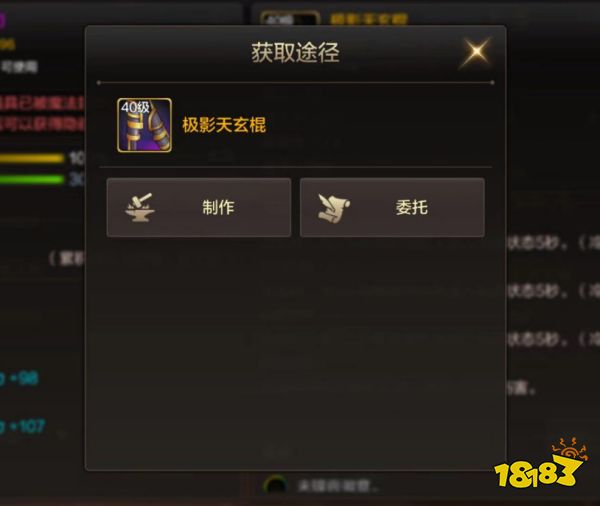Screen dimensions: 600x506
Task: Click the blurred yellow item title at top
Action: tap(368, 19)
